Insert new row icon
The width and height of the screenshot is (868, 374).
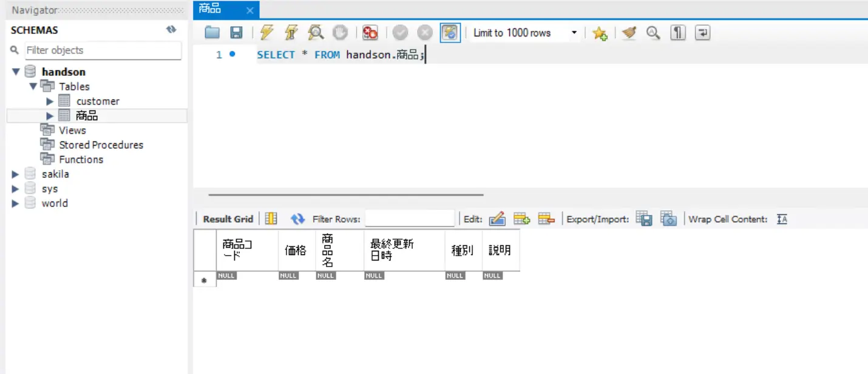(x=522, y=219)
